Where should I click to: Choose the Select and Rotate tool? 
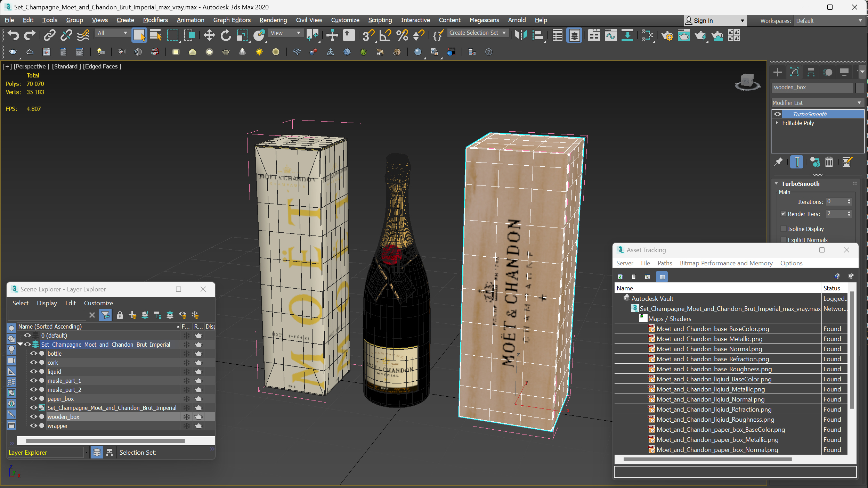pos(226,35)
